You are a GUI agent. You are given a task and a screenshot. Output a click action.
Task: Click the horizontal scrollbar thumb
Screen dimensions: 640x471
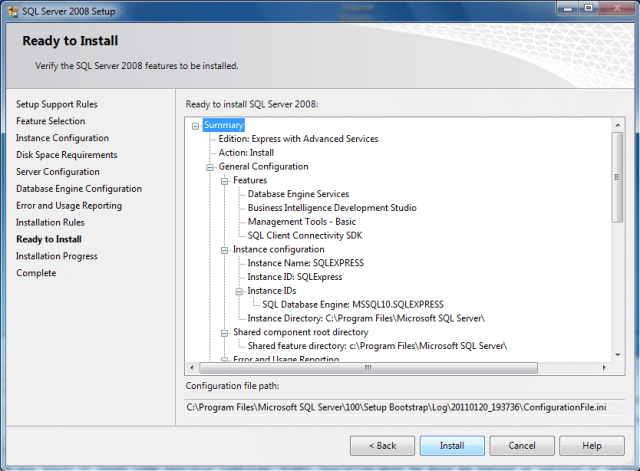tap(368, 368)
